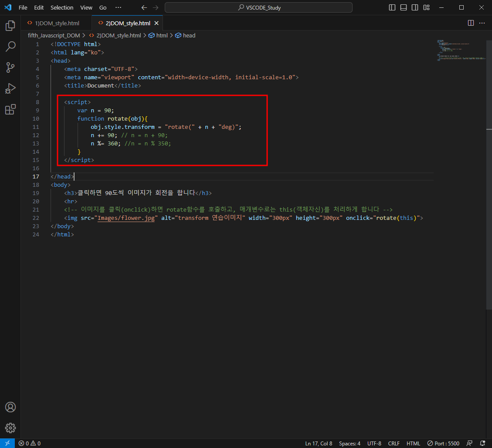Expand fifth_Javascript_DOM breadcrumb

(54, 35)
